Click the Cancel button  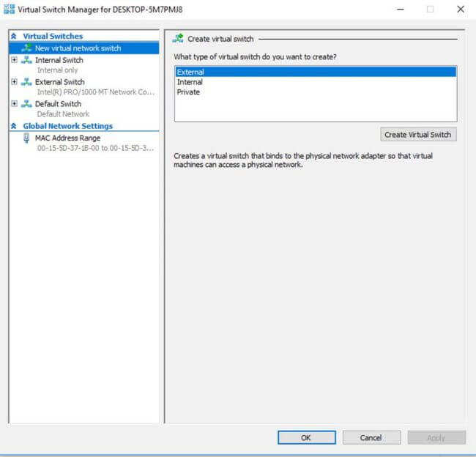pyautogui.click(x=371, y=437)
